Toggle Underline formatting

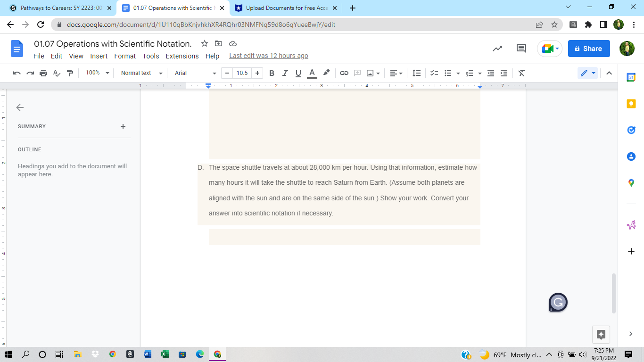coord(298,73)
